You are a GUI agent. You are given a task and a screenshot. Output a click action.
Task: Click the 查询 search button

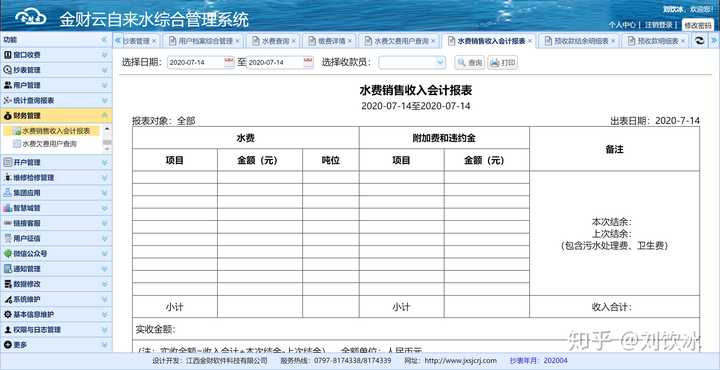click(x=469, y=62)
